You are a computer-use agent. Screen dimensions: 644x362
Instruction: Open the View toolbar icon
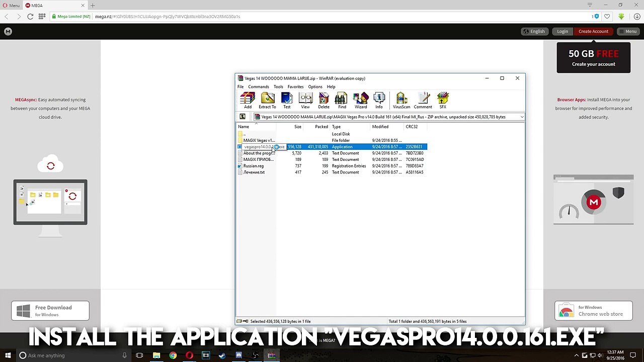pyautogui.click(x=305, y=101)
